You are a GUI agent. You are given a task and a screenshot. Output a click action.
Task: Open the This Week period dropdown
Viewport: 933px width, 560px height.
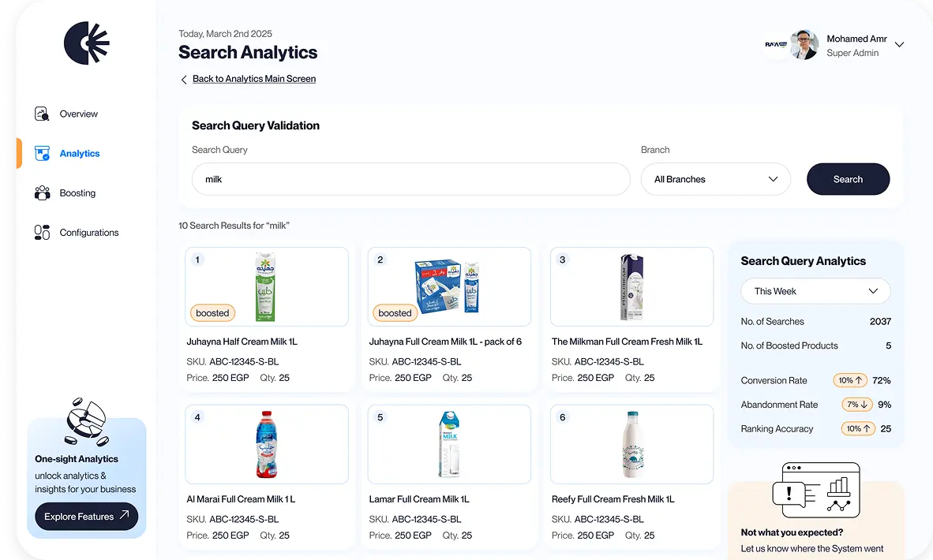pos(815,291)
